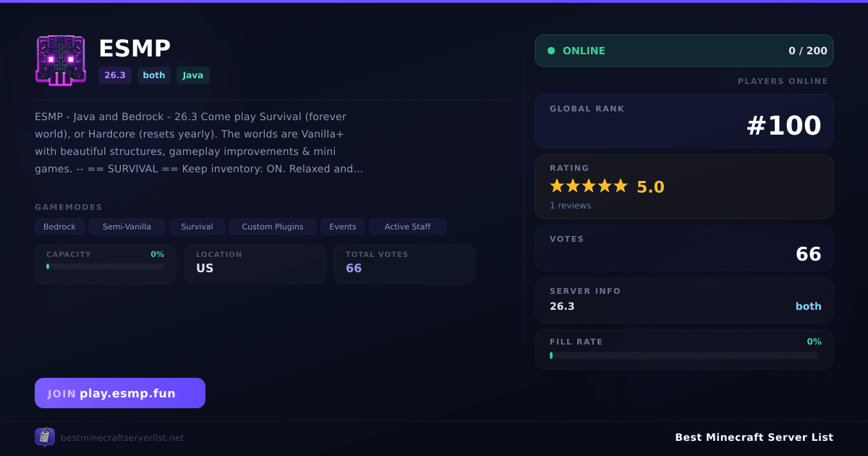Click the five-star rating stars
Viewport: 868px width, 456px height.
(589, 186)
